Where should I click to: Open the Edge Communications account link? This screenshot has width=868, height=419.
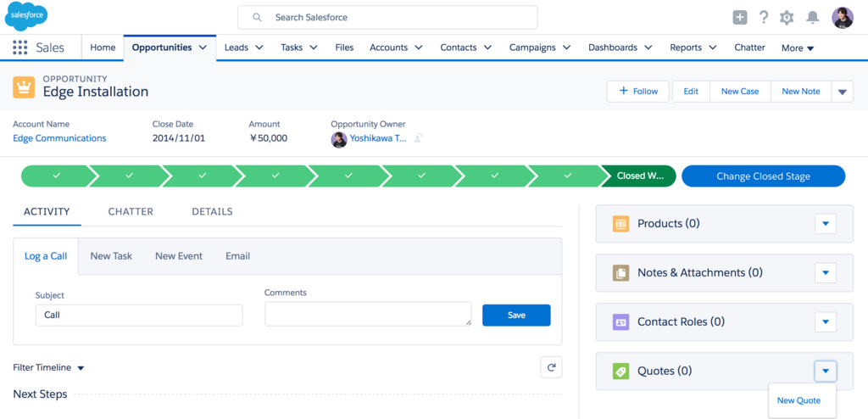[x=59, y=138]
